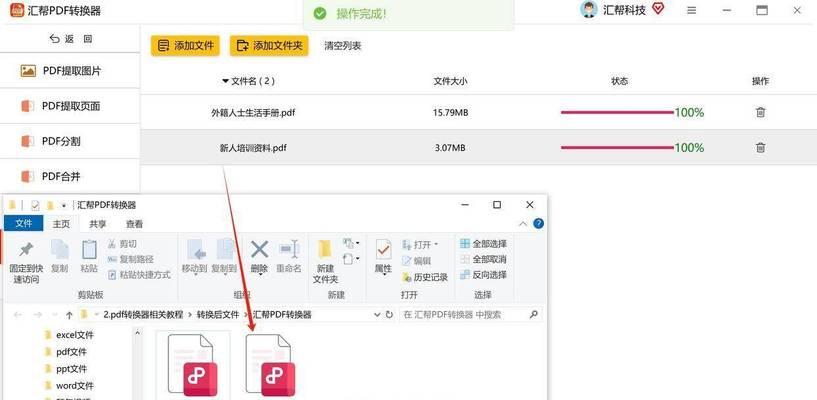Go back using the 返回 button
Viewport: 817px width, 400px height.
70,39
